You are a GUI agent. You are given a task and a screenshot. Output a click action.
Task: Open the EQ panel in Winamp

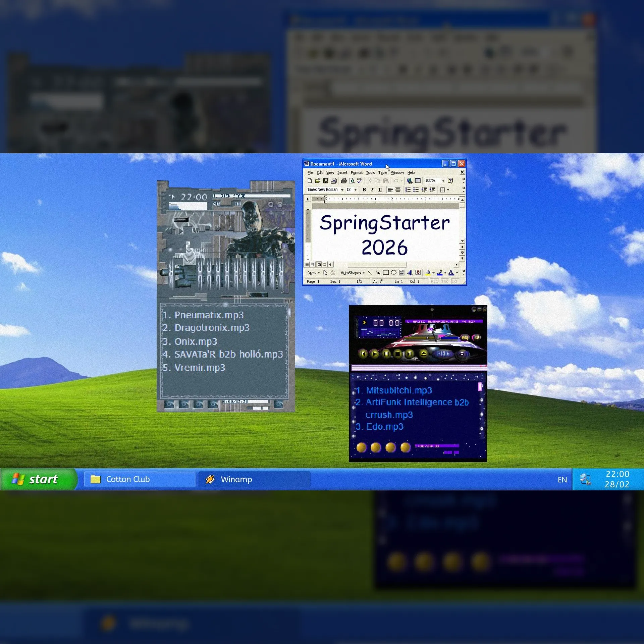point(465,338)
